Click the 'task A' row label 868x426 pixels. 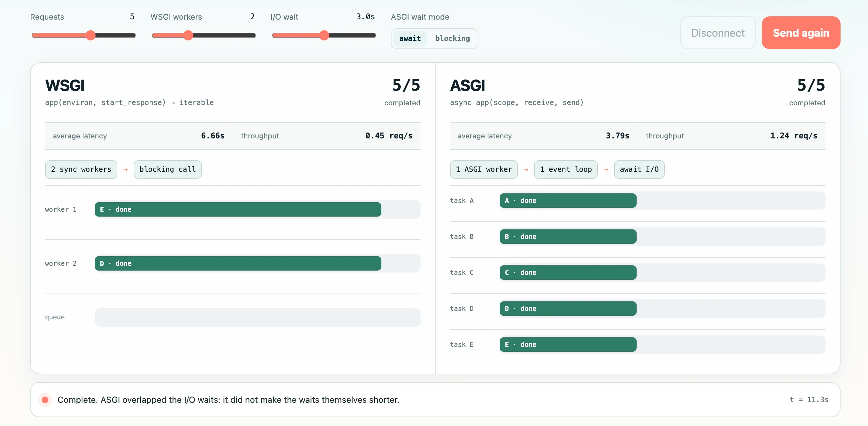[462, 201]
